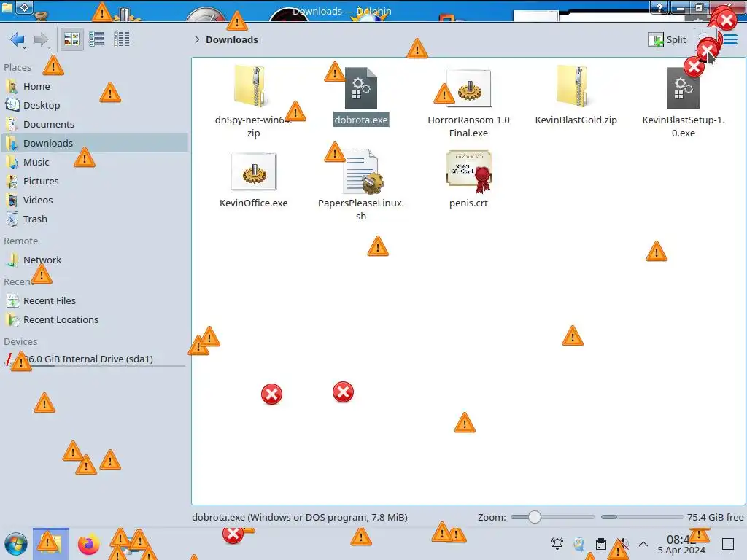Click status text for dobrota.exe
The width and height of the screenshot is (747, 560).
(300, 517)
